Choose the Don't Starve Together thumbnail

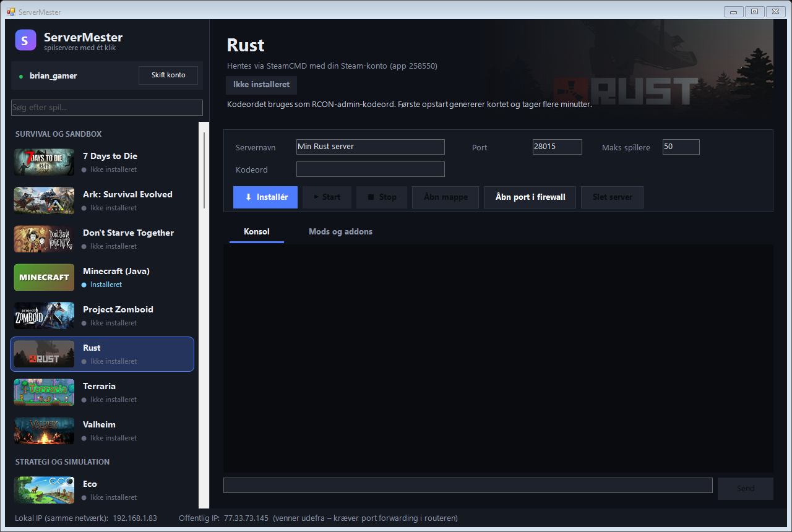click(x=44, y=239)
